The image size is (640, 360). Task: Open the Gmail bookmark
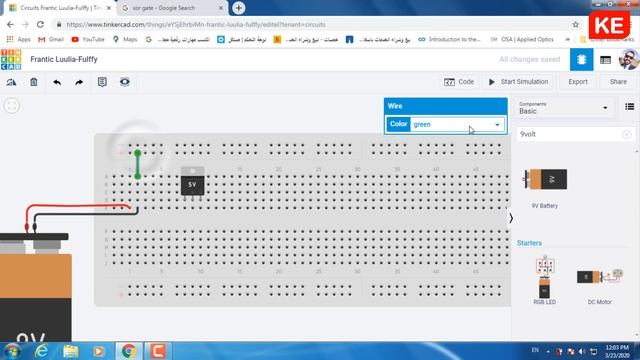[x=51, y=40]
